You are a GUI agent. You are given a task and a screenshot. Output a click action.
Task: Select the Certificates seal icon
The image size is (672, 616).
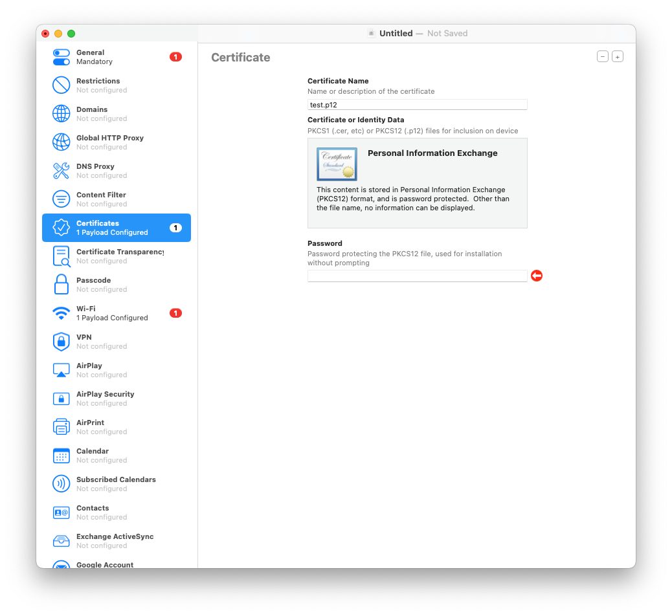click(x=62, y=228)
